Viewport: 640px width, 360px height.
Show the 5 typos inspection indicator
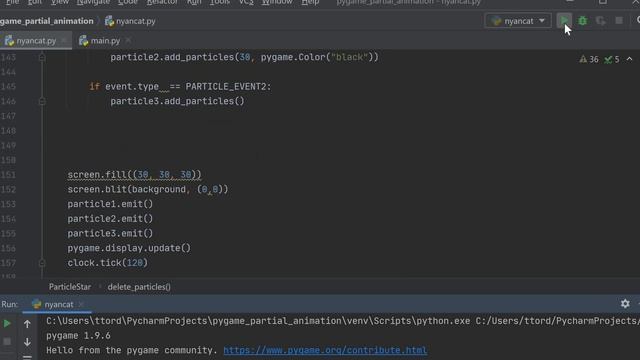[x=612, y=60]
